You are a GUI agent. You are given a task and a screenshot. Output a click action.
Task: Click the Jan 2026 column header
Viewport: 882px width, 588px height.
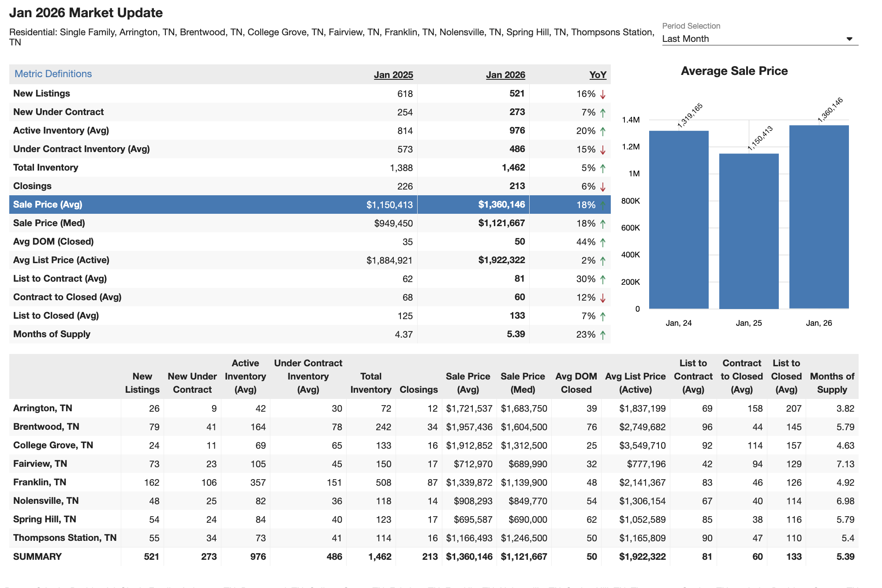click(x=505, y=75)
